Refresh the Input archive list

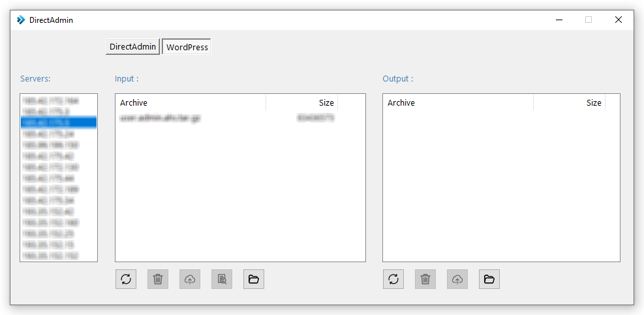click(126, 279)
